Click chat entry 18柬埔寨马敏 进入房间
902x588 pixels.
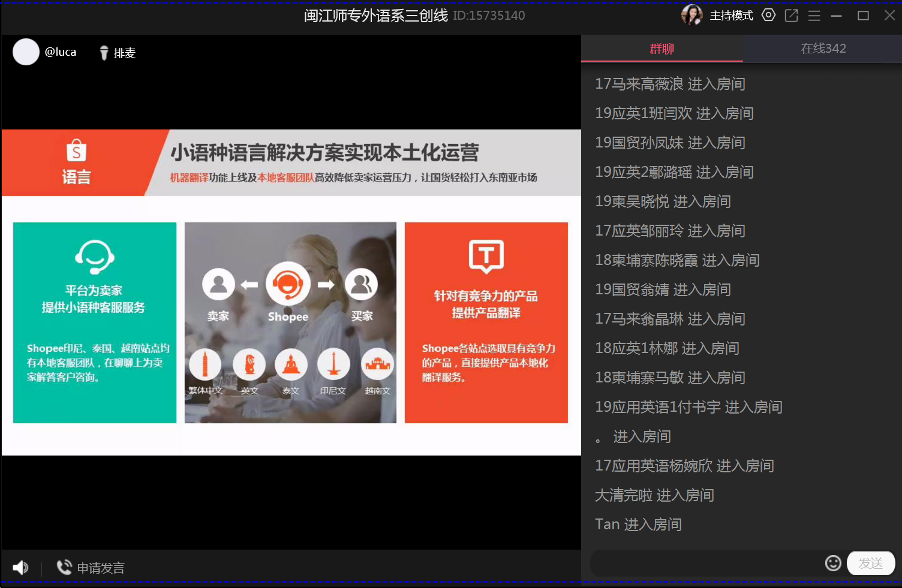coord(670,378)
